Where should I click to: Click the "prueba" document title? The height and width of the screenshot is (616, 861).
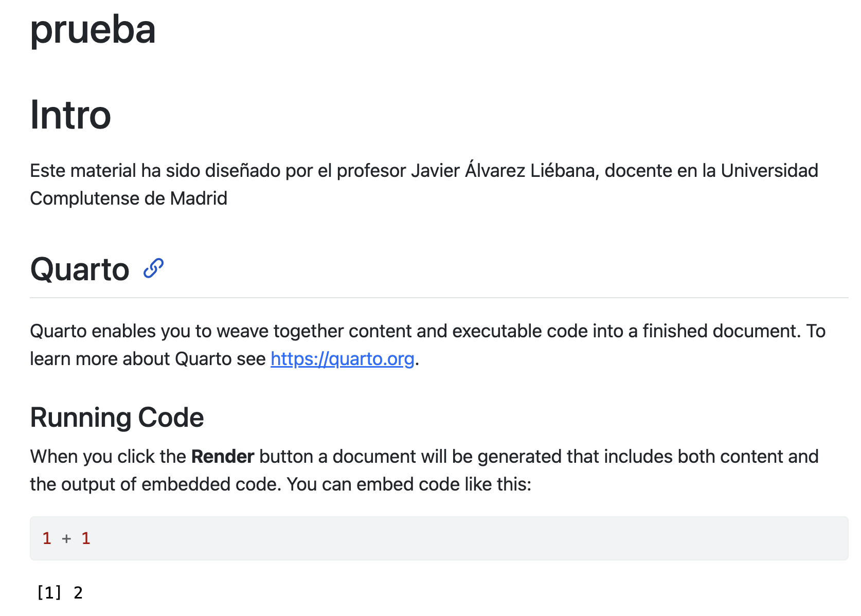point(93,30)
